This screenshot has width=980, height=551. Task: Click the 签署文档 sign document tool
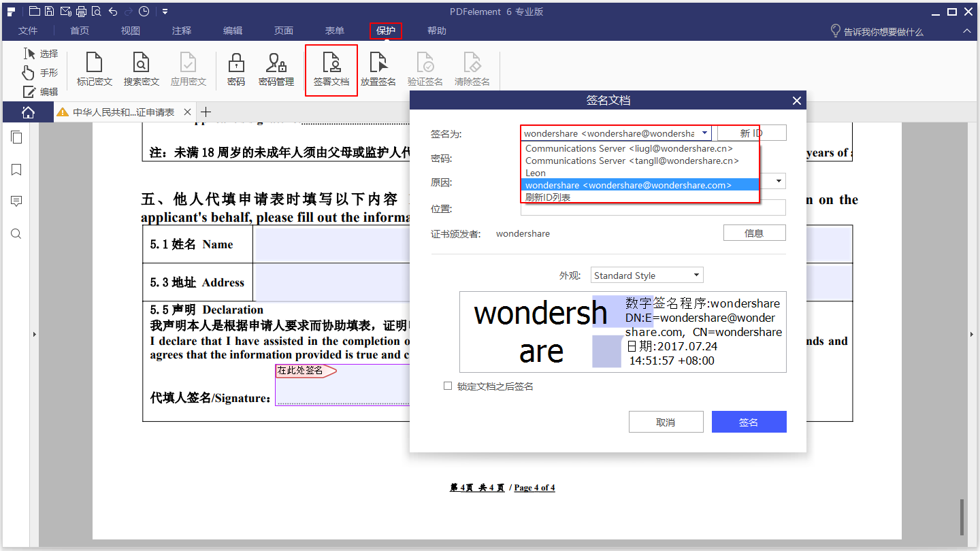pos(331,70)
